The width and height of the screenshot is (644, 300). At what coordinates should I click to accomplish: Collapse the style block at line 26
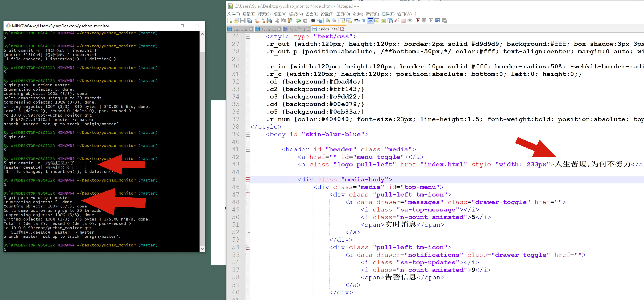pyautogui.click(x=248, y=36)
